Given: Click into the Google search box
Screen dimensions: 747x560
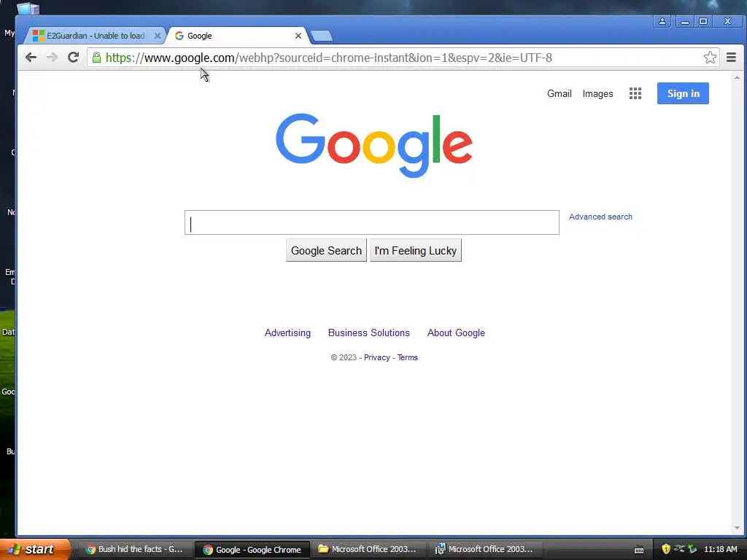Looking at the screenshot, I should pyautogui.click(x=371, y=222).
